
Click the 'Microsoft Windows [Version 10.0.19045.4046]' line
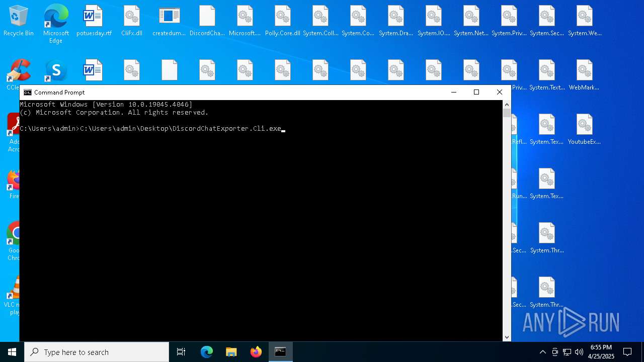click(106, 105)
